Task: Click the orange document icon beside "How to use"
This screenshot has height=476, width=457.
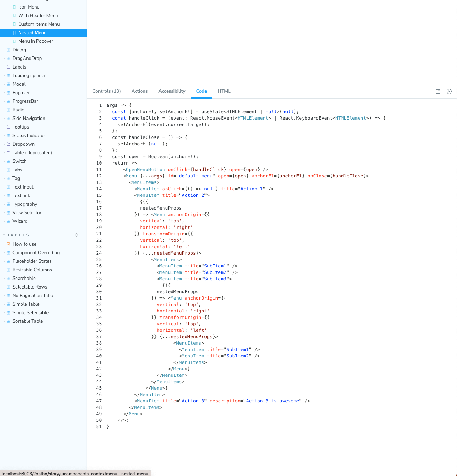Action: 9,244
